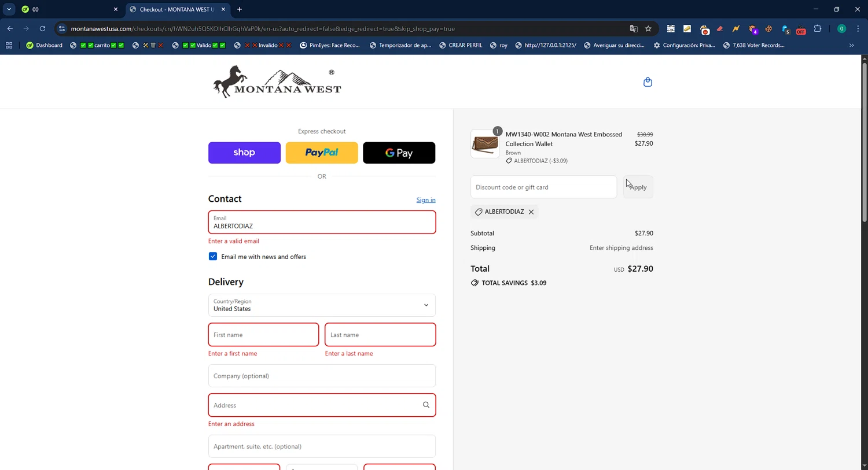Screen dimensions: 868x470
Task: Open the carrito bookmark
Action: [97, 45]
